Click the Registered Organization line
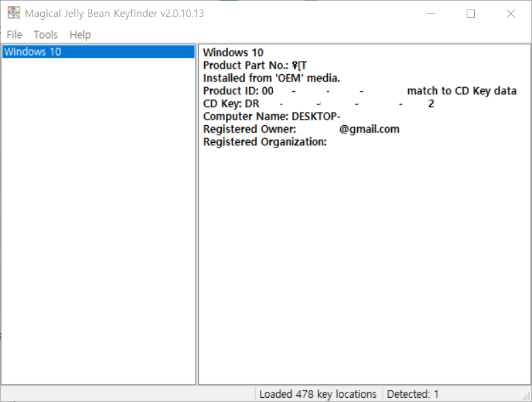Screen dimensions: 532x402 265,141
